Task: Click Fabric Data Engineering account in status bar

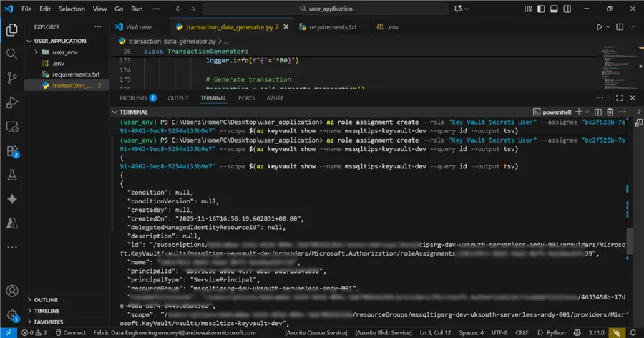Action: coord(175,333)
